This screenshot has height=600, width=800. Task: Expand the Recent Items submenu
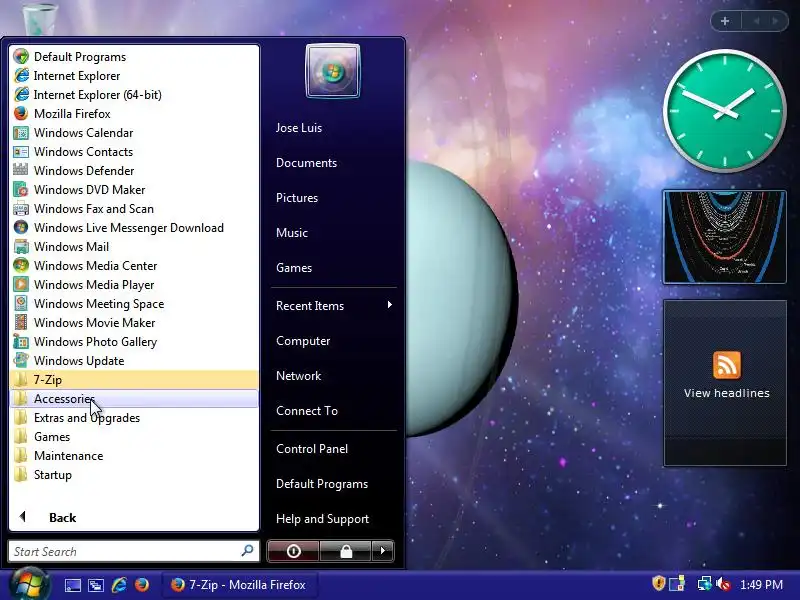[x=334, y=306]
